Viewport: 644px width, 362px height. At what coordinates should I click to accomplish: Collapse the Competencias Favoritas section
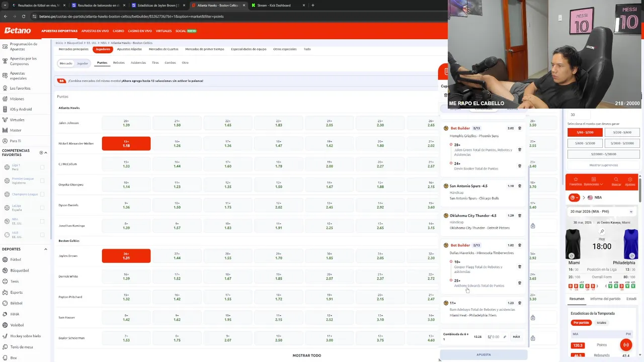click(x=46, y=152)
